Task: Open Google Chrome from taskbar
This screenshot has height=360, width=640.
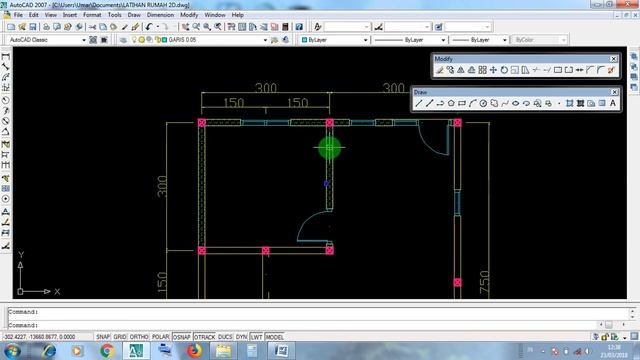Action: [107, 351]
